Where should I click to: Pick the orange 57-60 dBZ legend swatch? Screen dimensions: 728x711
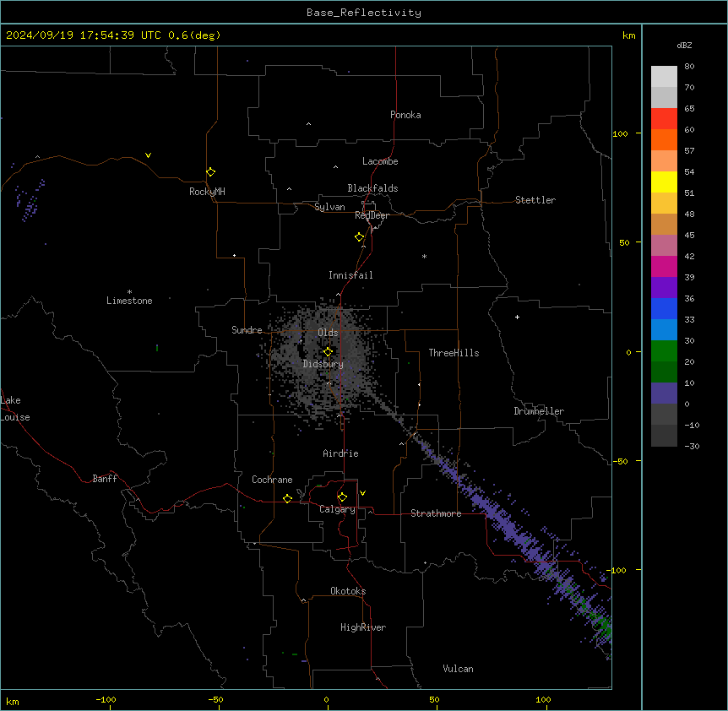[664, 139]
